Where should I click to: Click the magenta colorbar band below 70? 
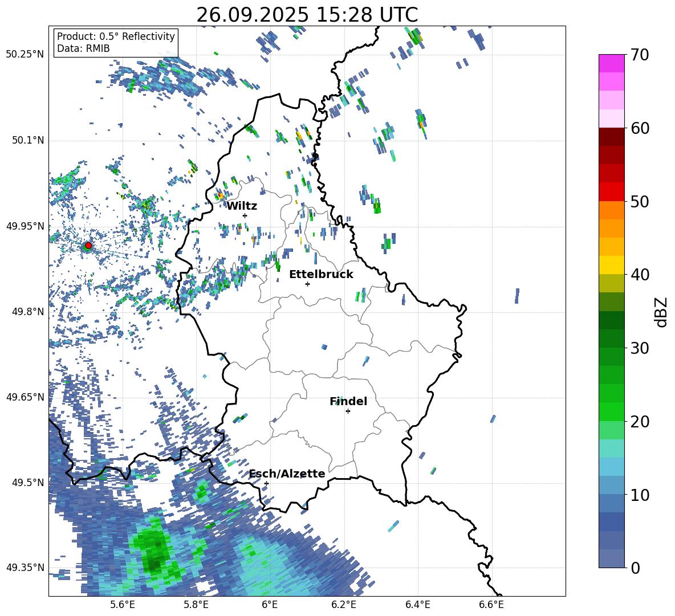point(611,63)
